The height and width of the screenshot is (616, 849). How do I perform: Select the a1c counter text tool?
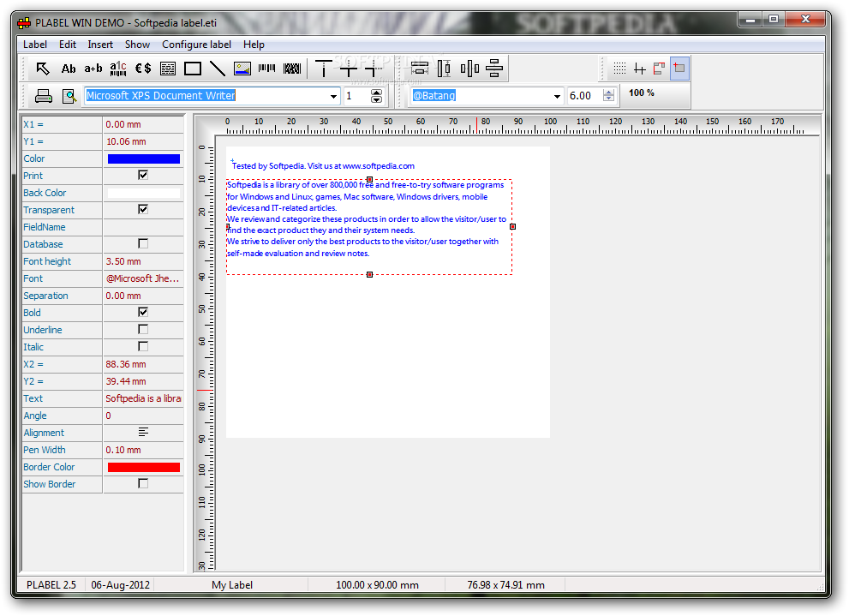(x=118, y=69)
